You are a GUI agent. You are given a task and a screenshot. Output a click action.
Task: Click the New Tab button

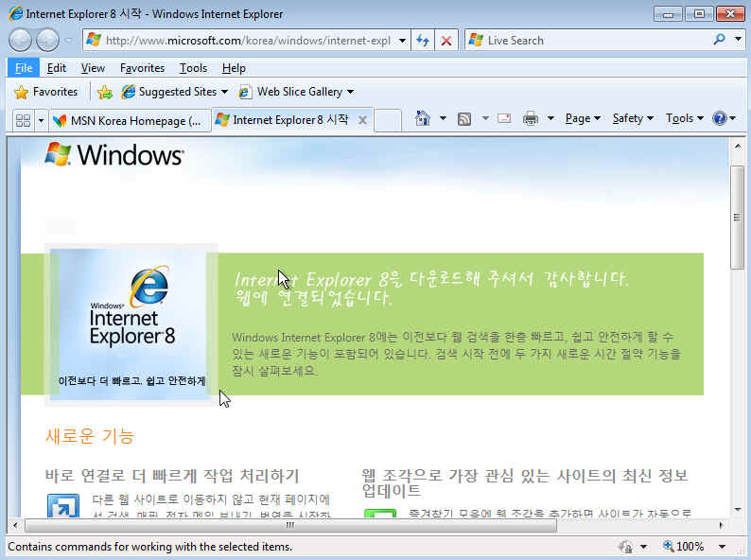(x=388, y=120)
